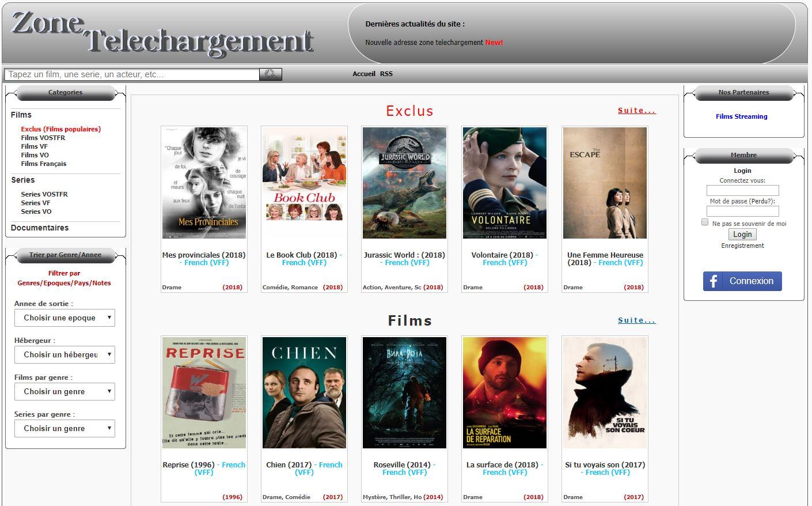Open the Films VOSTFR category link
Screen dimensions: 812x506
point(43,138)
